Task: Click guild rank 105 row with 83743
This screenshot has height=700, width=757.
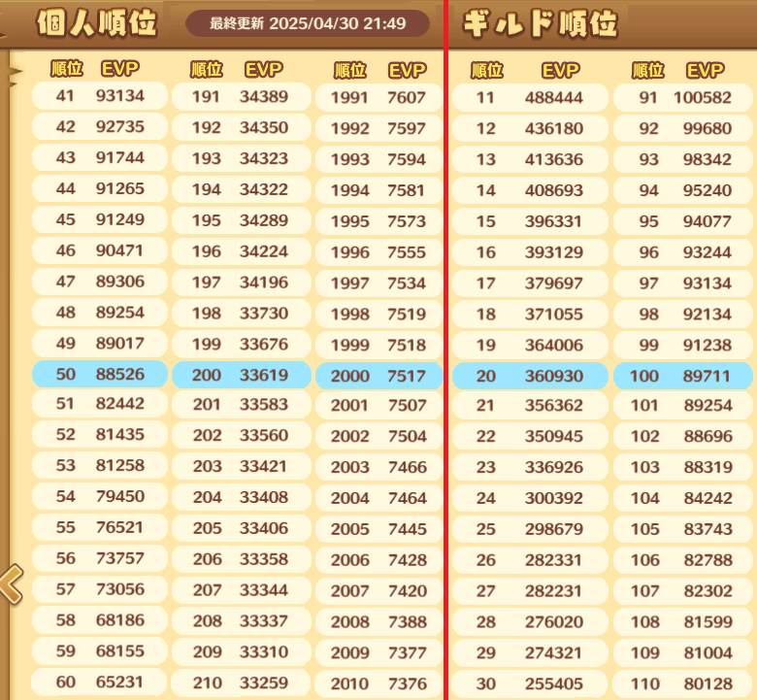Action: click(x=683, y=529)
